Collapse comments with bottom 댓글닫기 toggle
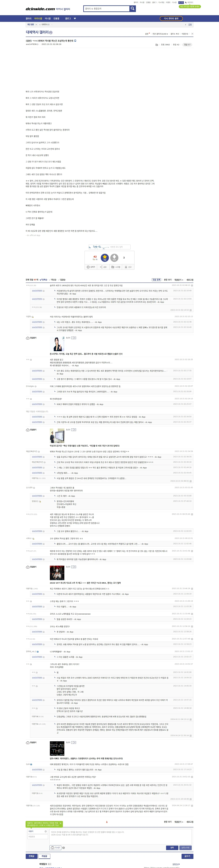Screen dimensions: 219x868 [179, 822]
